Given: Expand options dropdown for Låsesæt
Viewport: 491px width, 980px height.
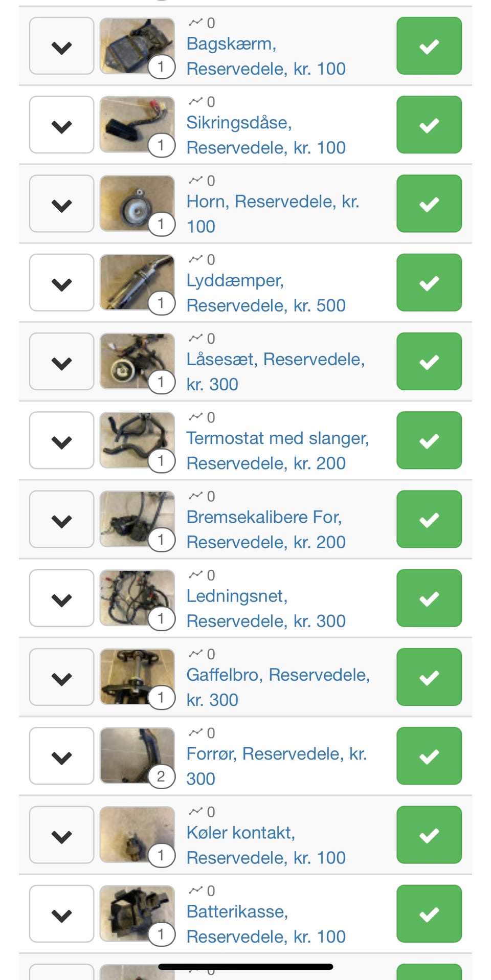Looking at the screenshot, I should 61,362.
